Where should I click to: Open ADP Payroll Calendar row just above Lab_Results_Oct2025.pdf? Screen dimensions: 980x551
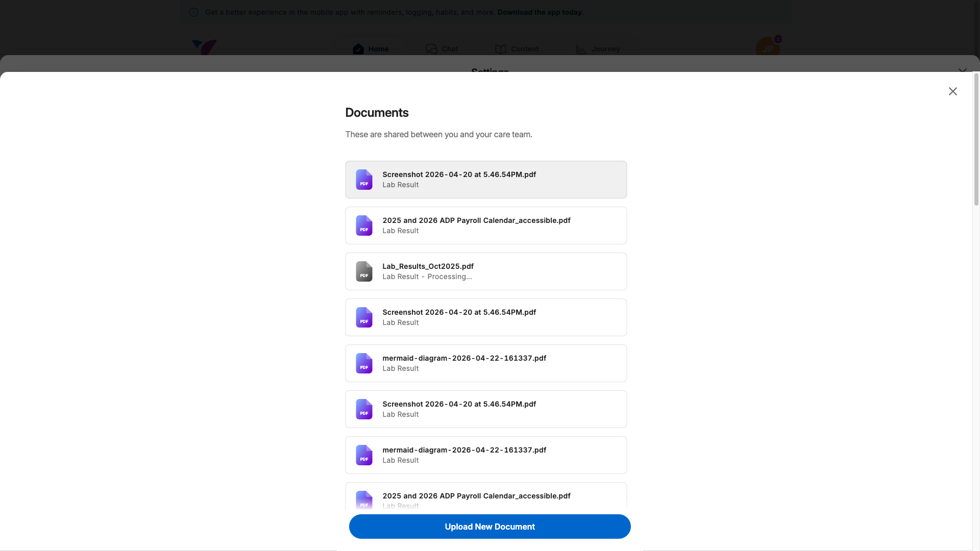(486, 226)
